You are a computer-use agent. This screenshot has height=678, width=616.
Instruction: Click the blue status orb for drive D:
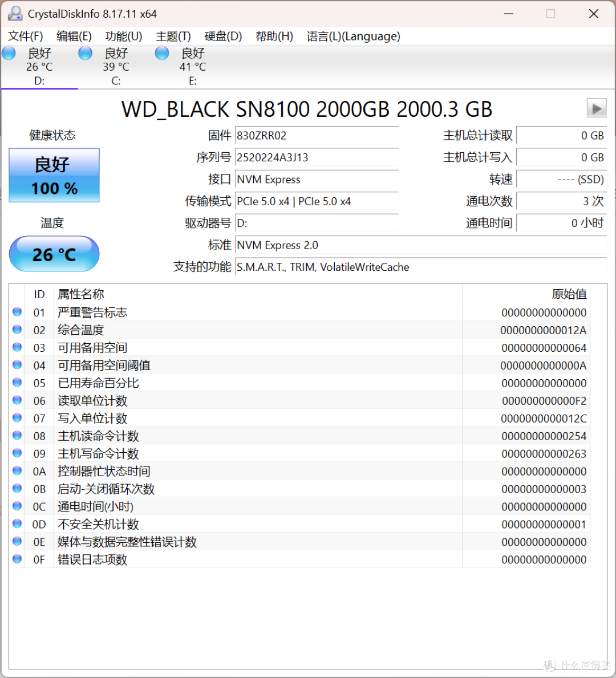pyautogui.click(x=9, y=53)
